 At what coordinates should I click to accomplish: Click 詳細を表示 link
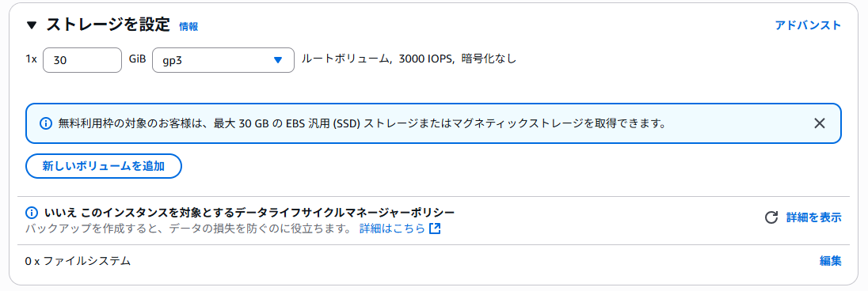click(x=814, y=217)
